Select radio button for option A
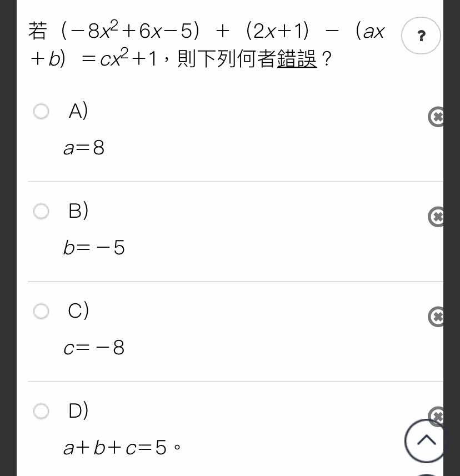The image size is (460, 476). coord(41,111)
